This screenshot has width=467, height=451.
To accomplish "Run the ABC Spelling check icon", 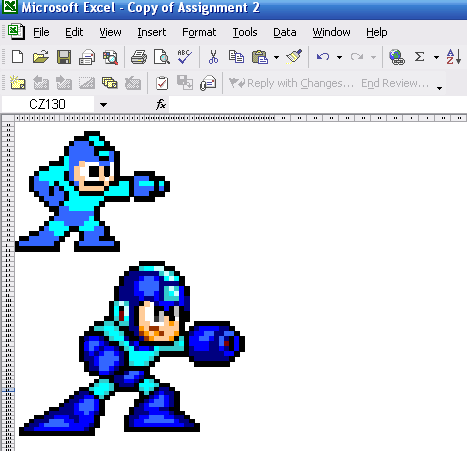I will click(x=185, y=57).
